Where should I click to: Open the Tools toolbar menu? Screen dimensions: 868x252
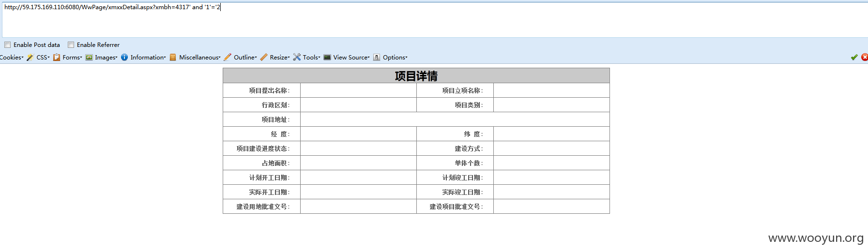pos(312,58)
